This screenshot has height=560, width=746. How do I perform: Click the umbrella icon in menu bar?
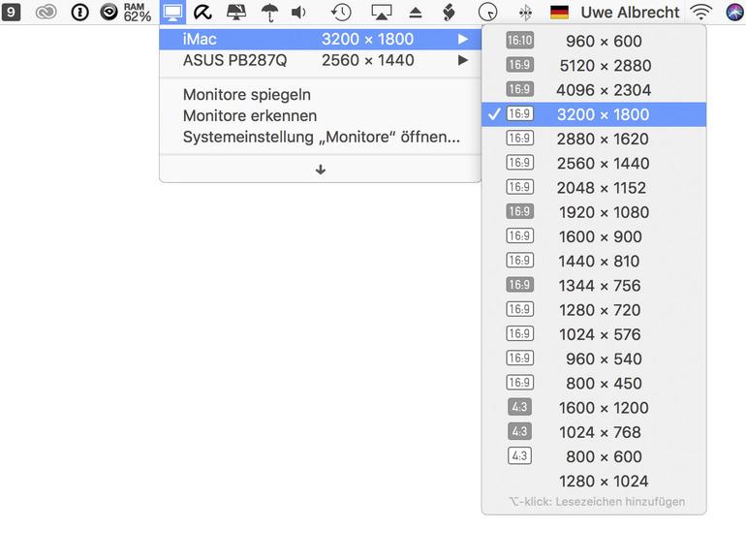point(269,13)
